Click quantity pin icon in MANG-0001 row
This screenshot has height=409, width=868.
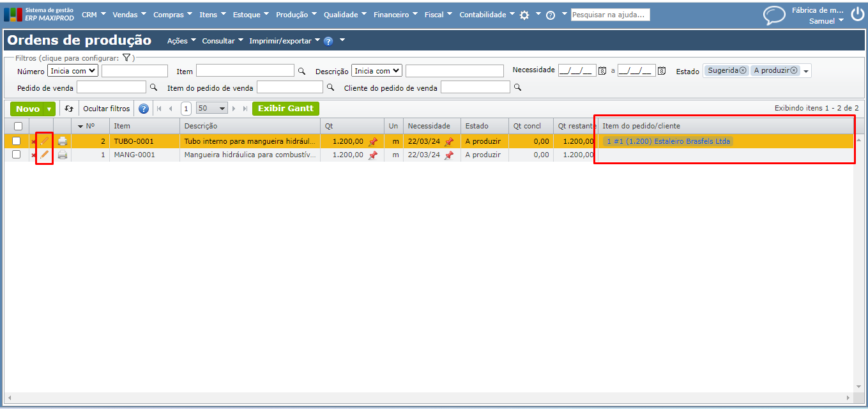pyautogui.click(x=373, y=155)
